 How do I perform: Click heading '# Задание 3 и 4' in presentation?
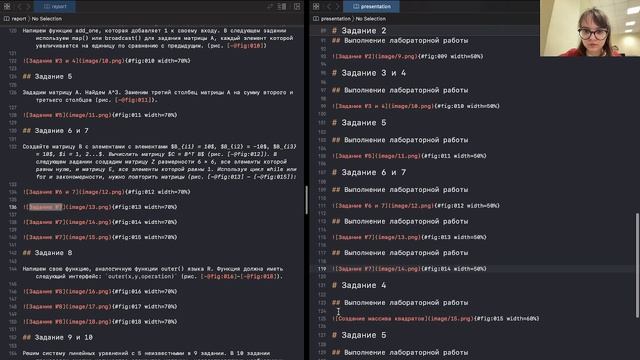click(369, 73)
